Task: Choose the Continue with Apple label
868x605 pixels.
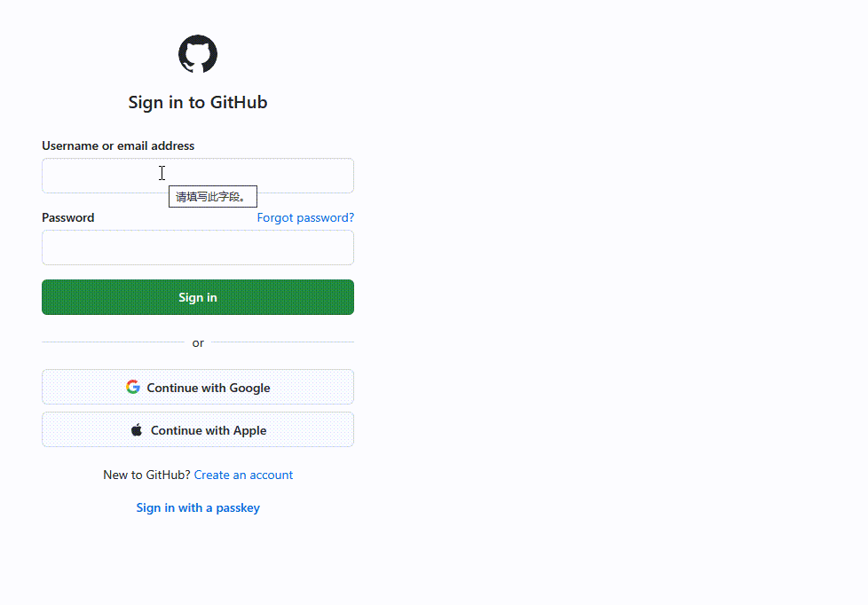Action: coord(209,430)
